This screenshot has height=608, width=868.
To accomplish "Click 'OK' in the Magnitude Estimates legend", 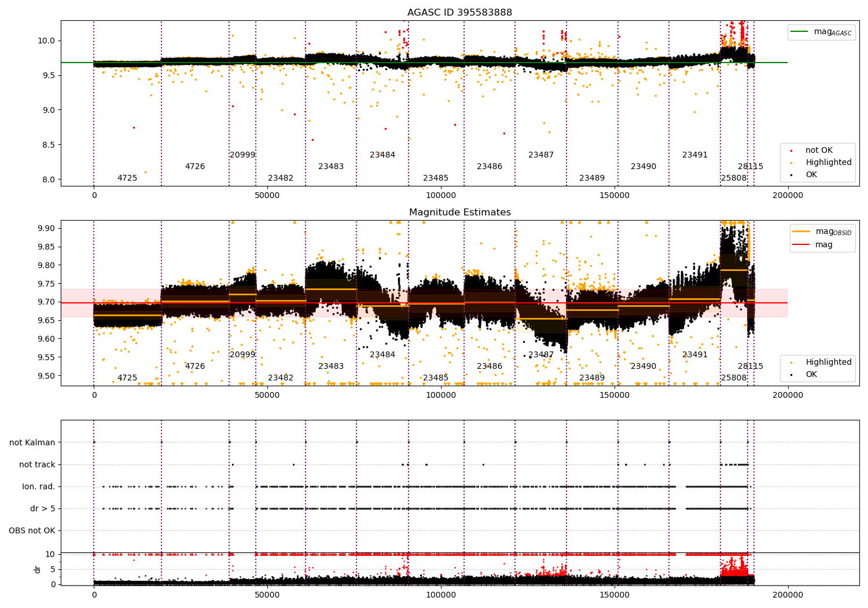I will (811, 374).
